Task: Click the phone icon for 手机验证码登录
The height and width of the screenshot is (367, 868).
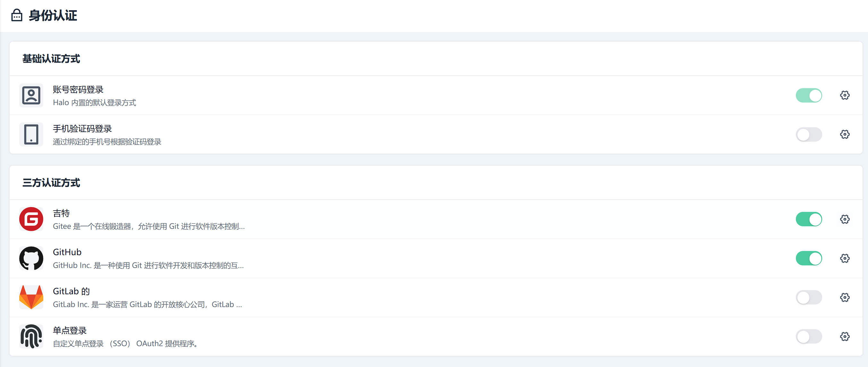Action: [31, 134]
